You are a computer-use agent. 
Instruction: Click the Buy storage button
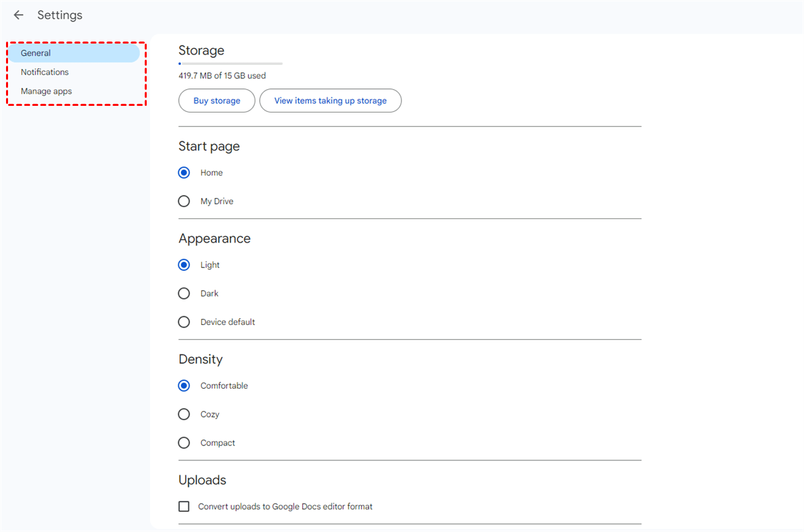click(x=216, y=101)
